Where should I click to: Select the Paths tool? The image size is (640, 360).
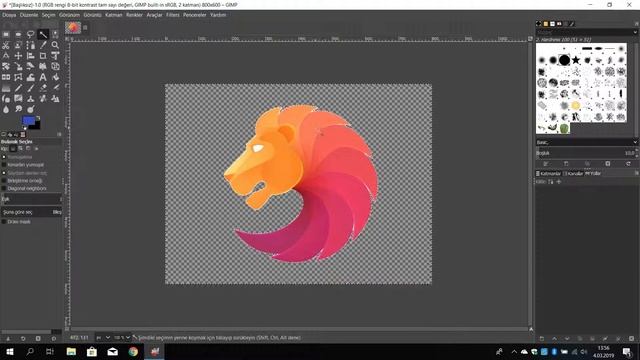pyautogui.click(x=31, y=45)
